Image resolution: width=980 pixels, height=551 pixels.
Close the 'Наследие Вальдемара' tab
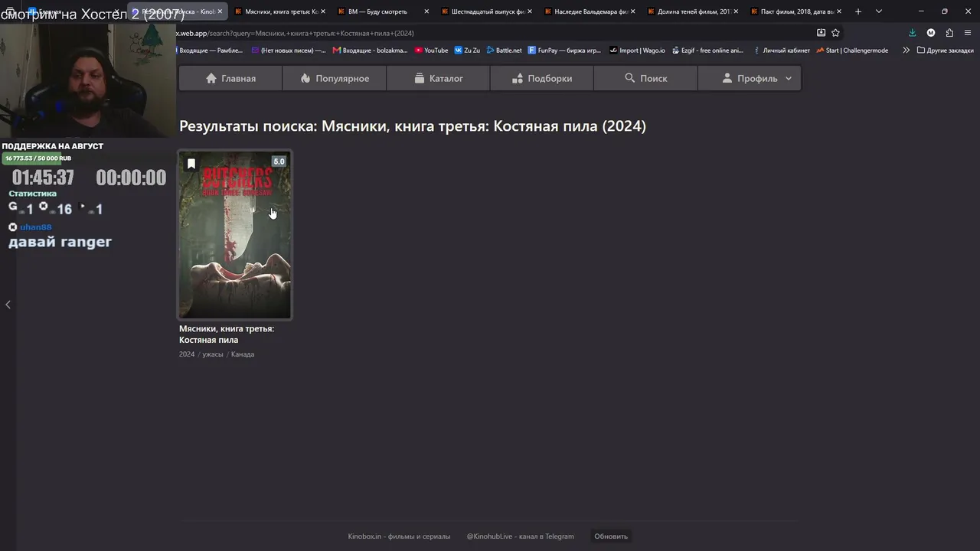coord(633,11)
